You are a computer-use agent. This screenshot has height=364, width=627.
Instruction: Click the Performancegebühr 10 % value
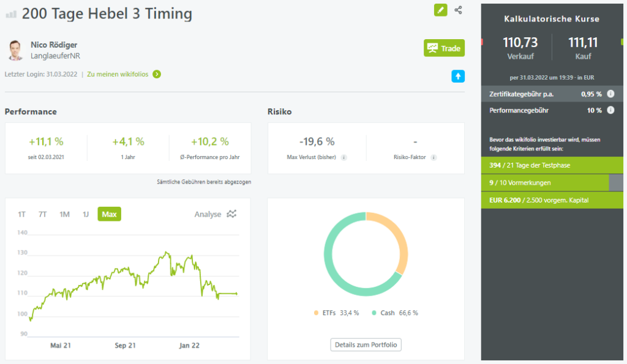click(594, 110)
